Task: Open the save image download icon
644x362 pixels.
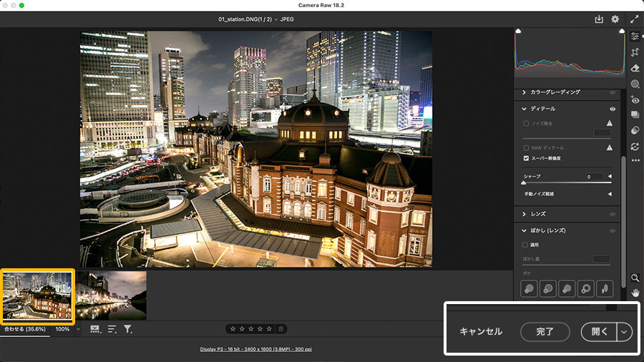Action: click(x=599, y=19)
